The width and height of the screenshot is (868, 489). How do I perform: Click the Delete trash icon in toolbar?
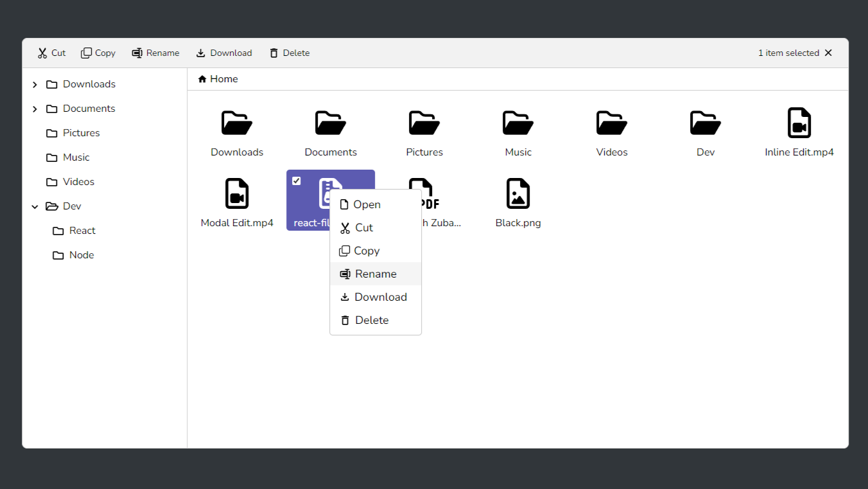pos(274,53)
